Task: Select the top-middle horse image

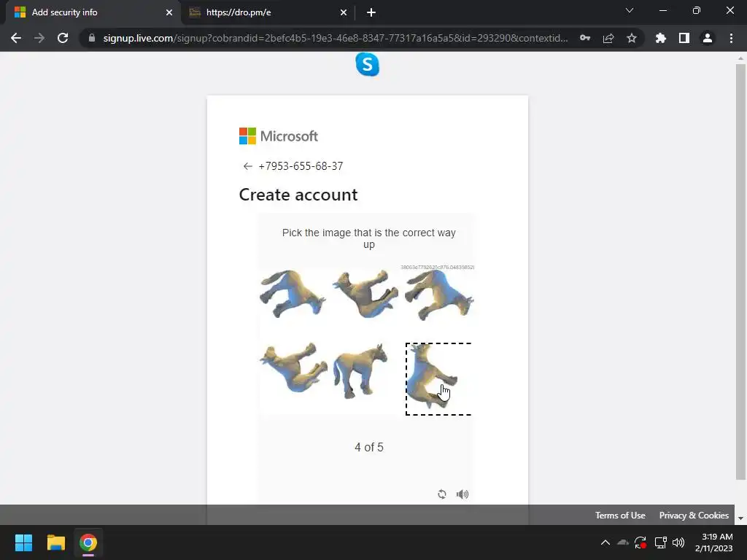Action: 365,294
